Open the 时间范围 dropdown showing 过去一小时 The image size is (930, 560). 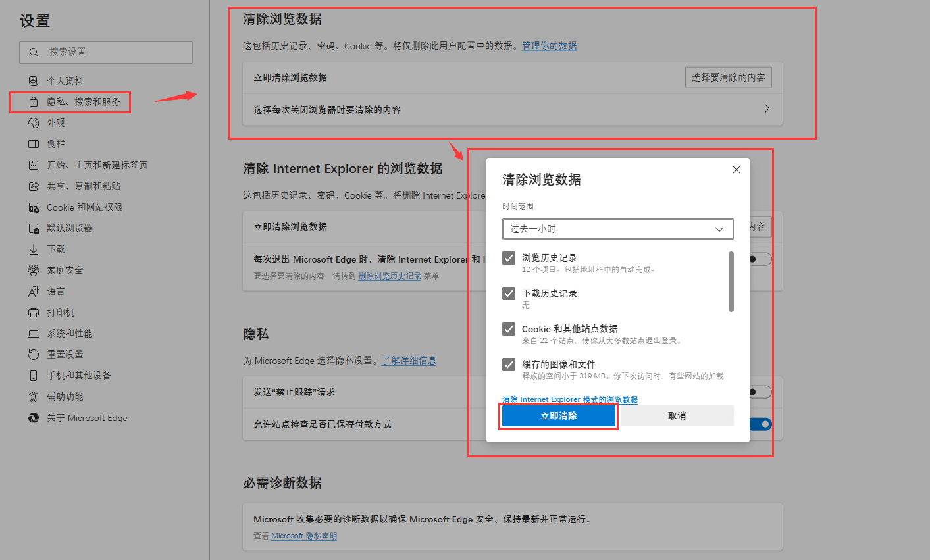tap(617, 229)
